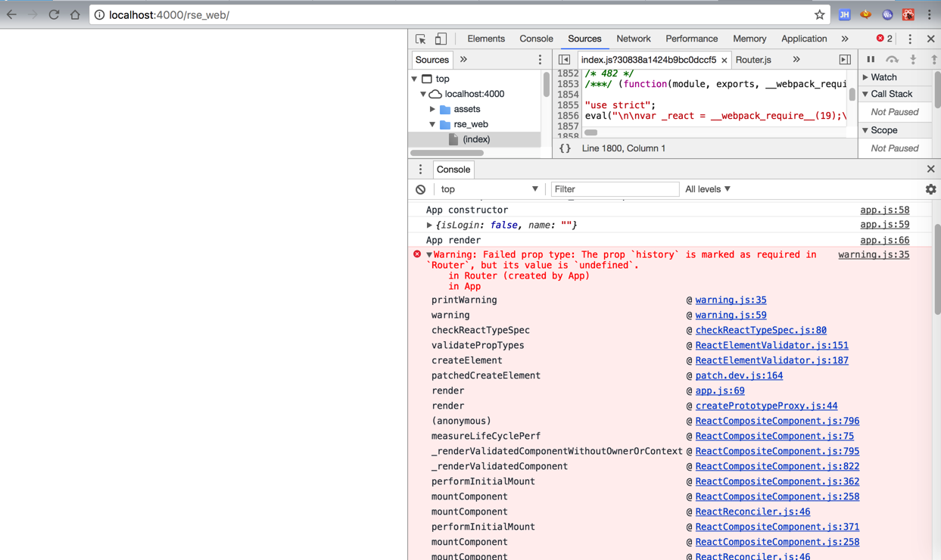This screenshot has width=941, height=560.
Task: Click the pause script execution button
Action: pos(871,60)
